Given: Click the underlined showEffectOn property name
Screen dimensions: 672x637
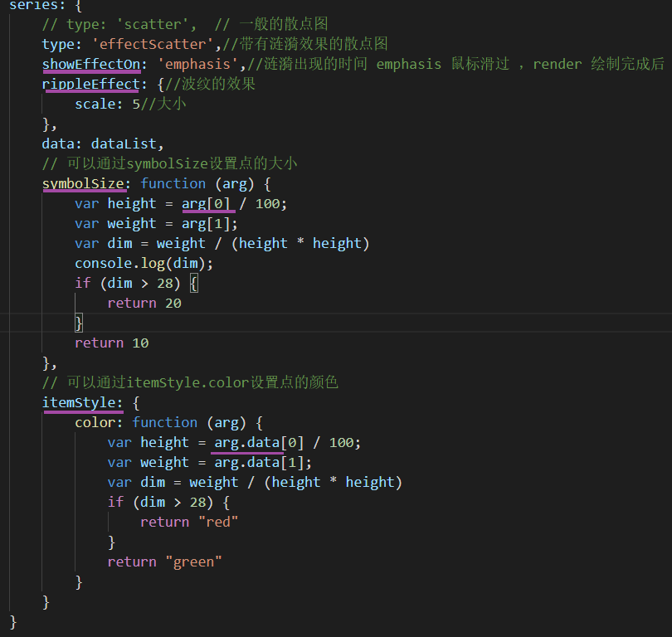Looking at the screenshot, I should 91,64.
